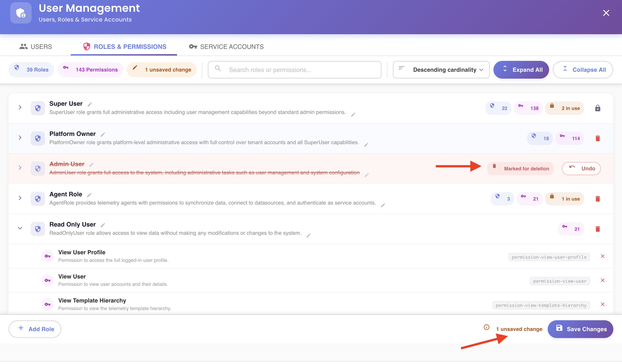Click the Read Only User shield icon

38,229
